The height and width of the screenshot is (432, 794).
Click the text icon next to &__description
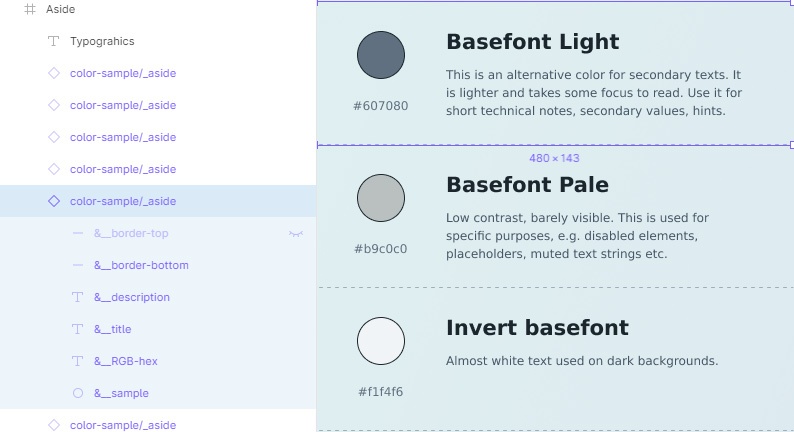pos(78,297)
